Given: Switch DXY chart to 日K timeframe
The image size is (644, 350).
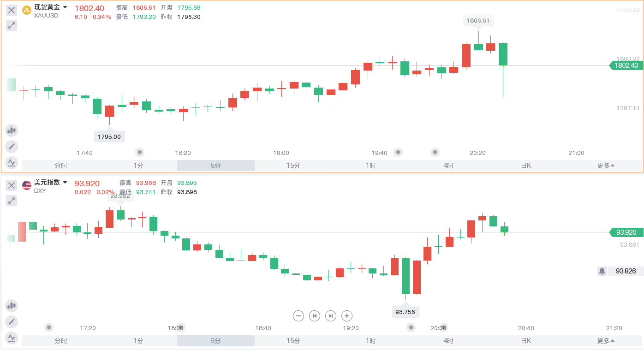Looking at the screenshot, I should (526, 341).
